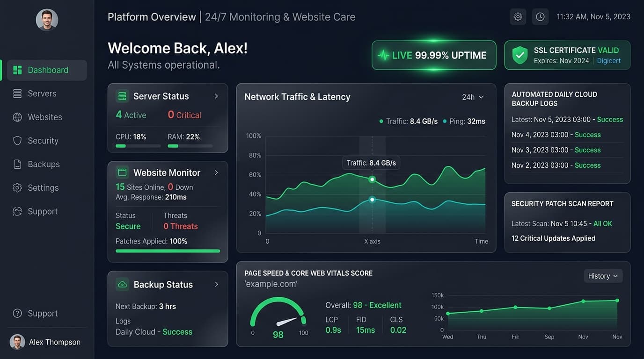The height and width of the screenshot is (359, 644).
Task: Click the SSL CERTIFICATE VALID badge
Action: pos(567,55)
